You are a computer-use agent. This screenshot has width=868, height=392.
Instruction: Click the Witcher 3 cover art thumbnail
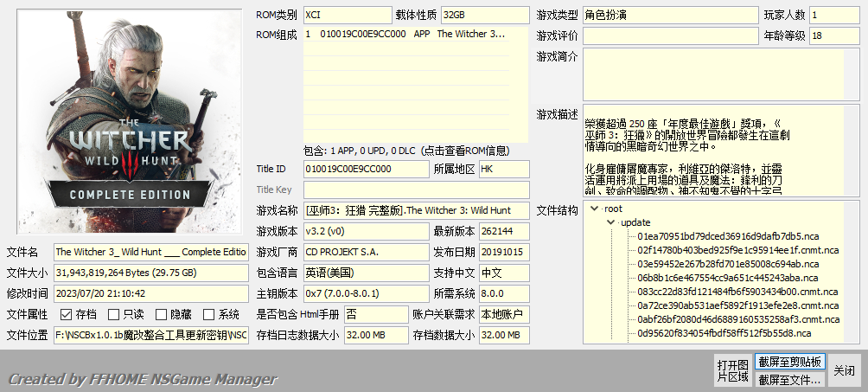(129, 121)
